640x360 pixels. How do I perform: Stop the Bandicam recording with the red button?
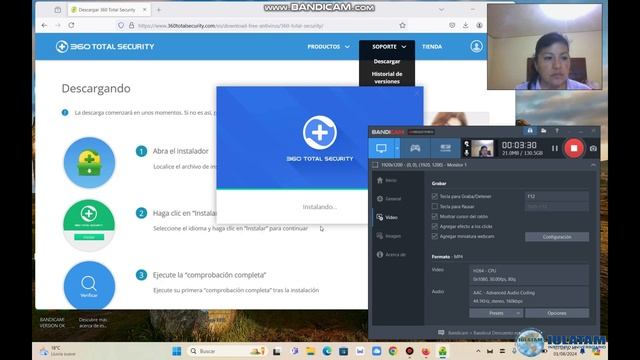(573, 148)
